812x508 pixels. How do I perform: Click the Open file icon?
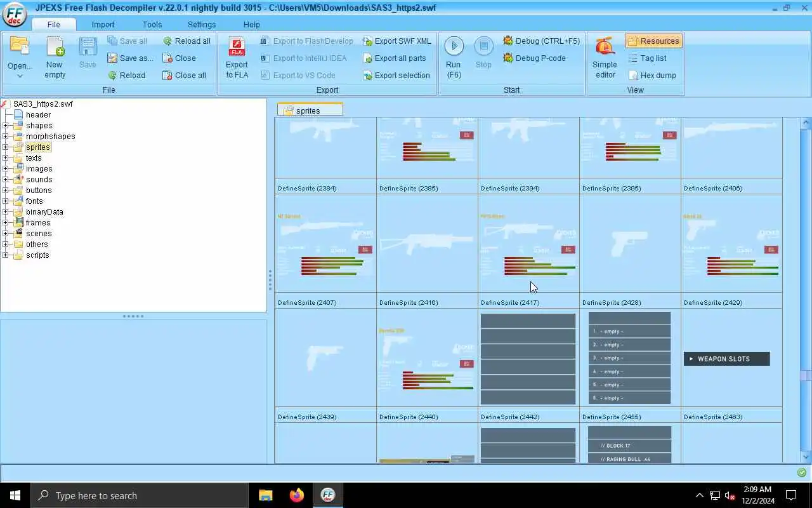tap(20, 47)
